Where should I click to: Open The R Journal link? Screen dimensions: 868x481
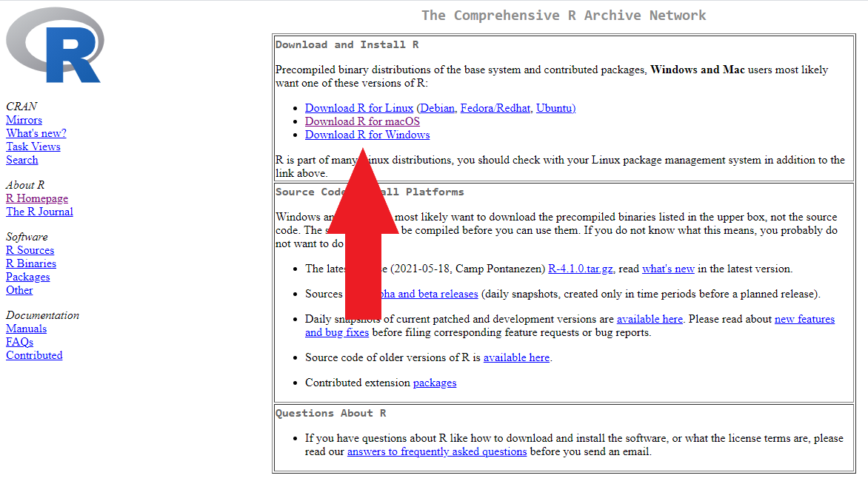(39, 212)
